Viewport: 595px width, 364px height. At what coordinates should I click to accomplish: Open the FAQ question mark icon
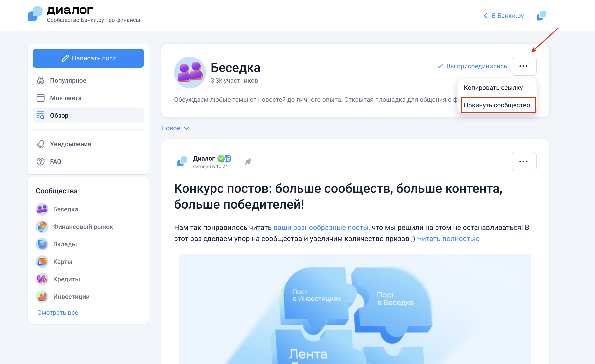40,162
